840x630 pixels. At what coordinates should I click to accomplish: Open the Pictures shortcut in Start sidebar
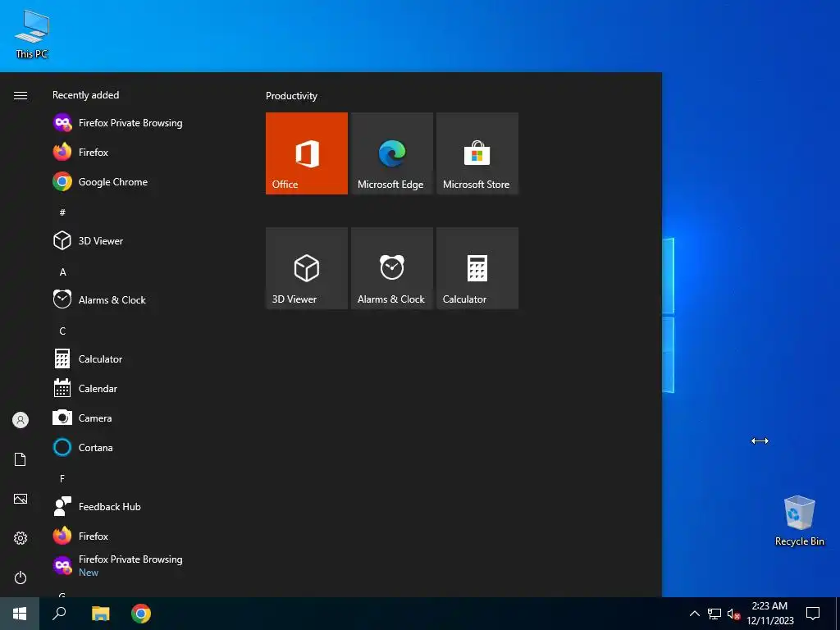point(21,499)
